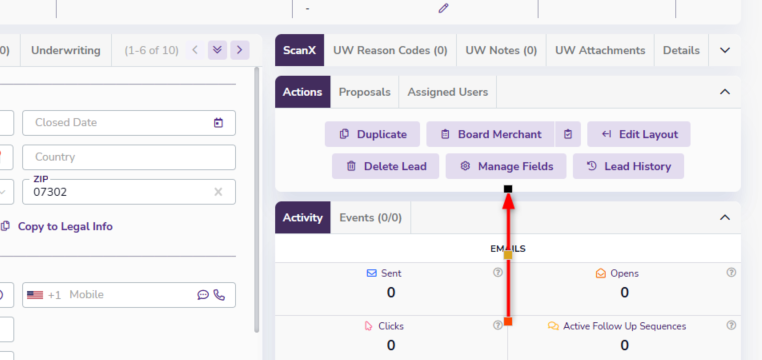Clear the ZIP field with the X icon
Viewport: 762px width, 360px height.
point(218,192)
